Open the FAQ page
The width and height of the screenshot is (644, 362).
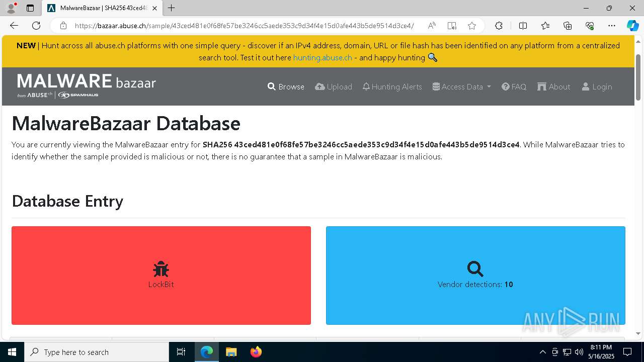click(x=514, y=86)
